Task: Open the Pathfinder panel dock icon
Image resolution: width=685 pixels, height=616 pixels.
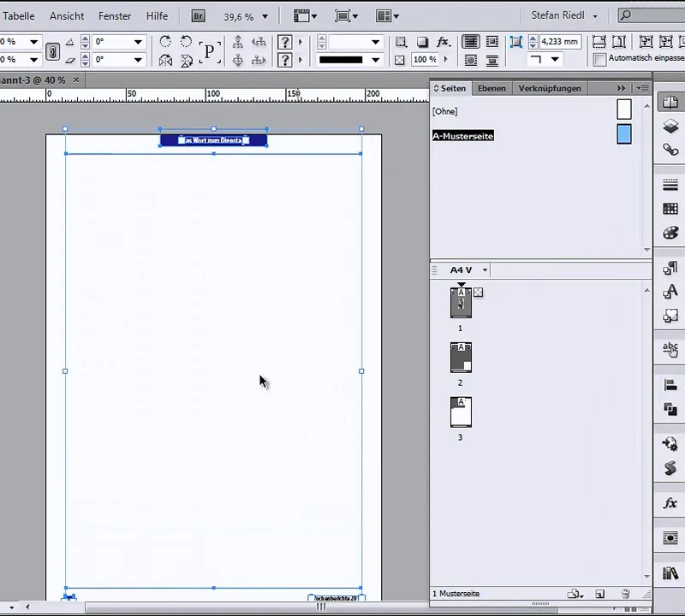Action: pos(670,409)
